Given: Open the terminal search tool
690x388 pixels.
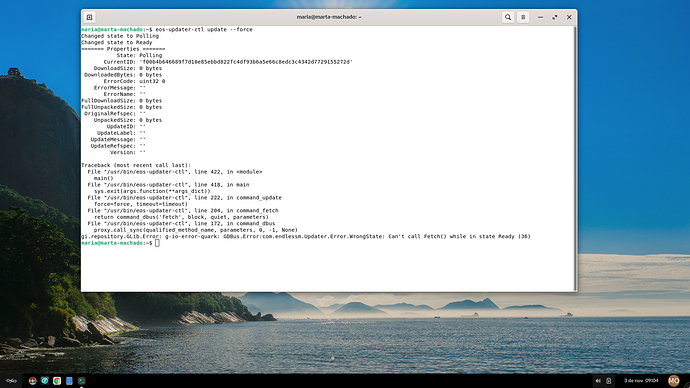Looking at the screenshot, I should click(x=508, y=17).
